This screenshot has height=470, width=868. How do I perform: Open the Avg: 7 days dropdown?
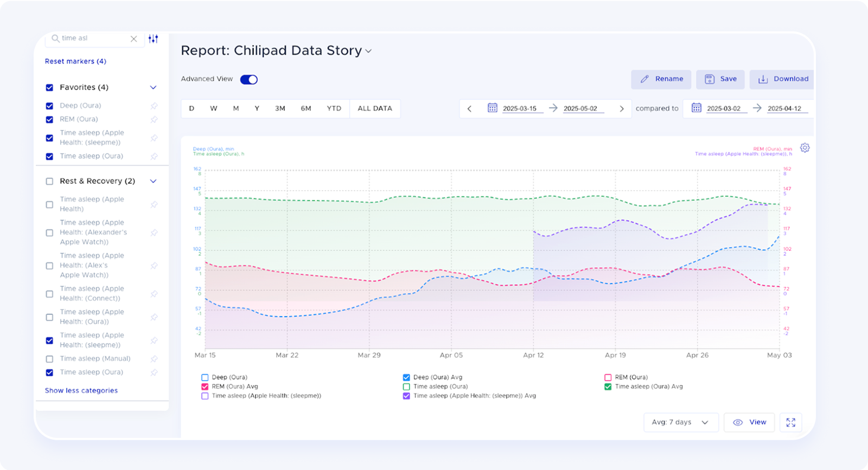click(681, 422)
